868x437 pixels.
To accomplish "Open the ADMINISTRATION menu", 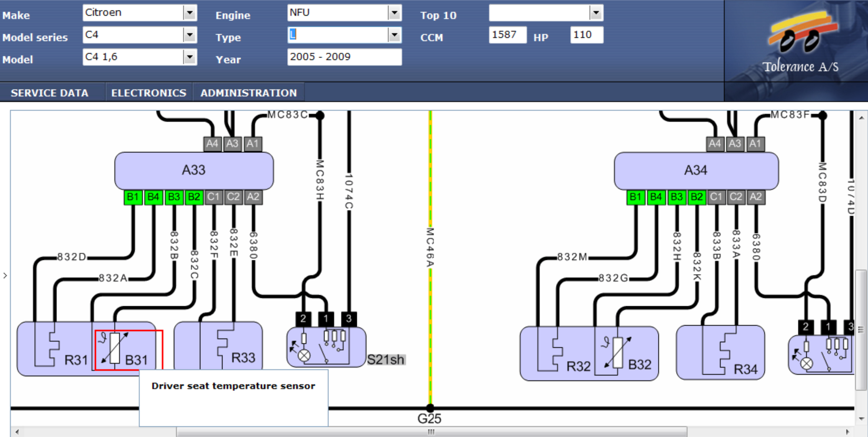I will (x=249, y=93).
